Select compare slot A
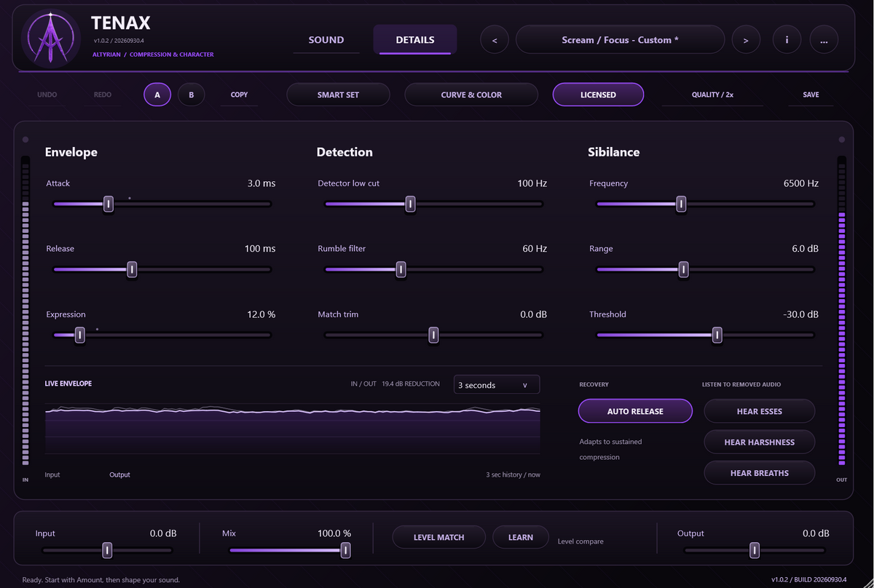This screenshot has height=588, width=874. pyautogui.click(x=157, y=95)
